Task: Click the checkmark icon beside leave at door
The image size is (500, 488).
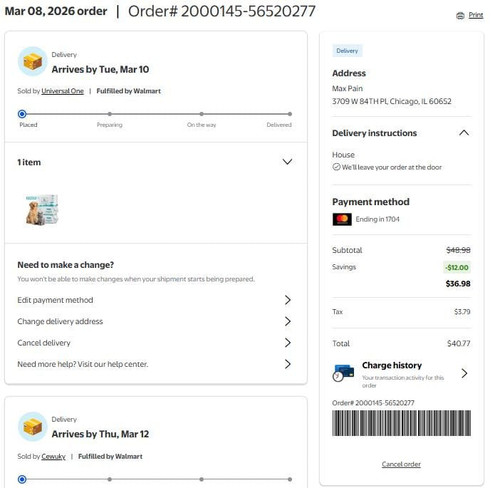Action: [336, 167]
